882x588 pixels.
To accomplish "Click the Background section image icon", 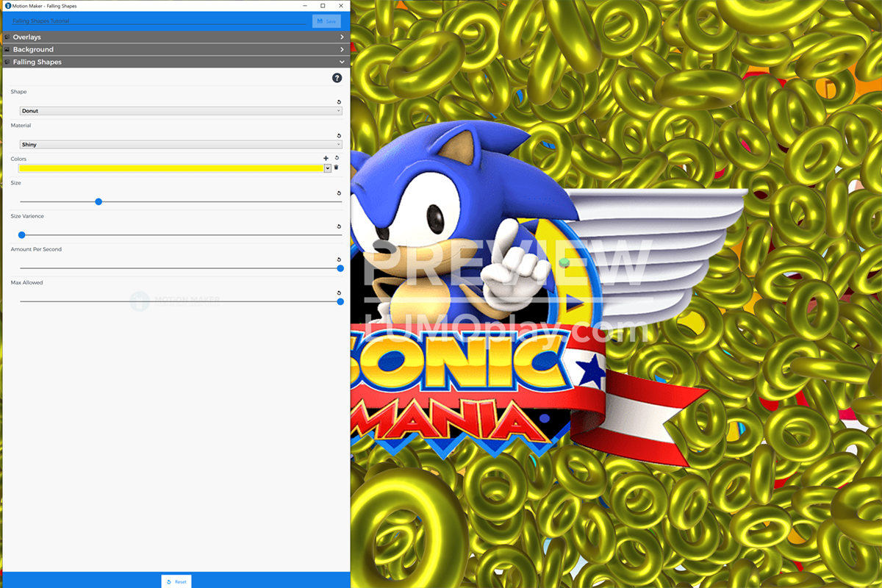I will [7, 49].
